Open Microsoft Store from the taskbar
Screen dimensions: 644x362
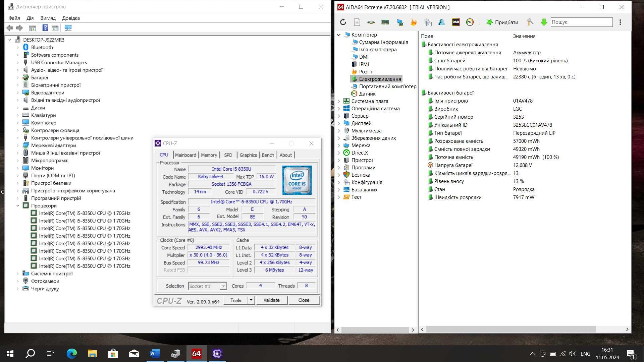[113, 353]
